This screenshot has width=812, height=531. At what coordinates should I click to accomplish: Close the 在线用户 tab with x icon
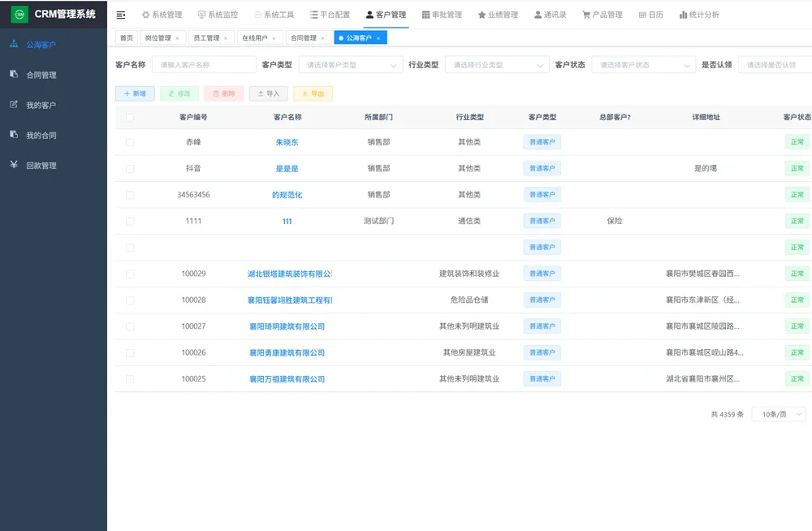274,38
